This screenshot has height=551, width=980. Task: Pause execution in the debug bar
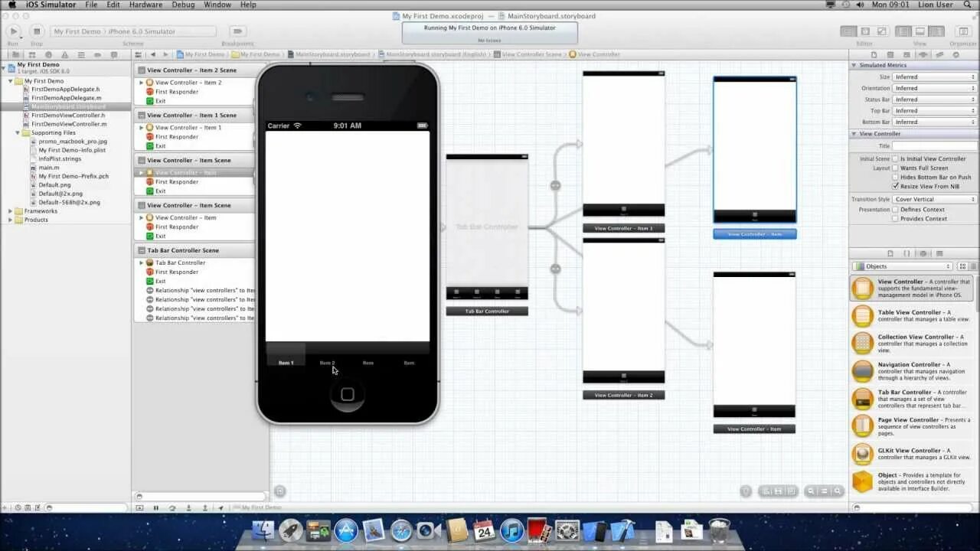coord(155,507)
